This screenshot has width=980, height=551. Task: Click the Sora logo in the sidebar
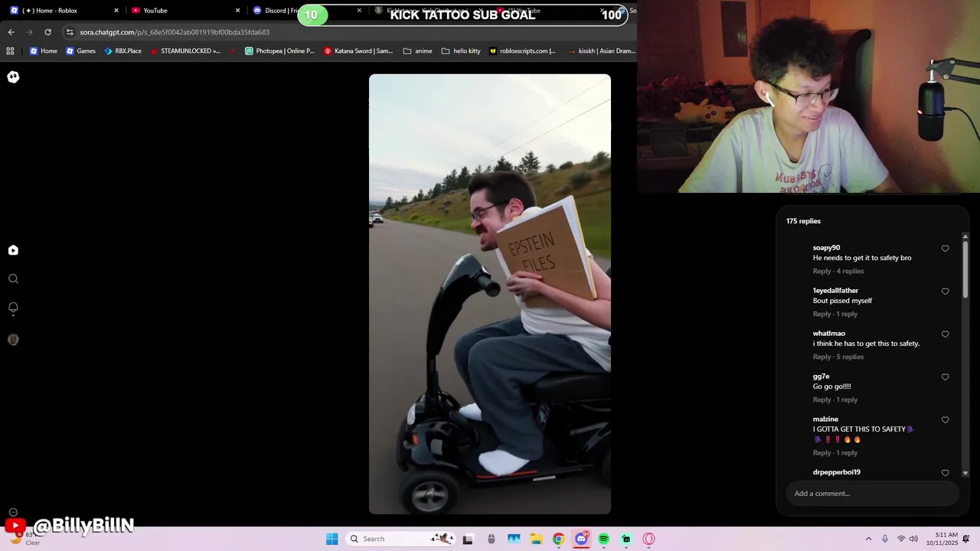(x=13, y=77)
